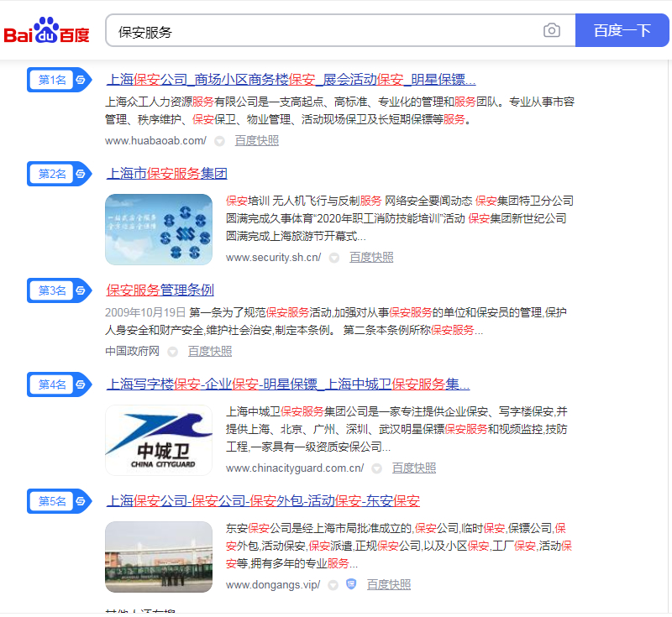The width and height of the screenshot is (672, 617).
Task: Open 百度快照 for www.dongangs.vip/
Action: coord(389,585)
